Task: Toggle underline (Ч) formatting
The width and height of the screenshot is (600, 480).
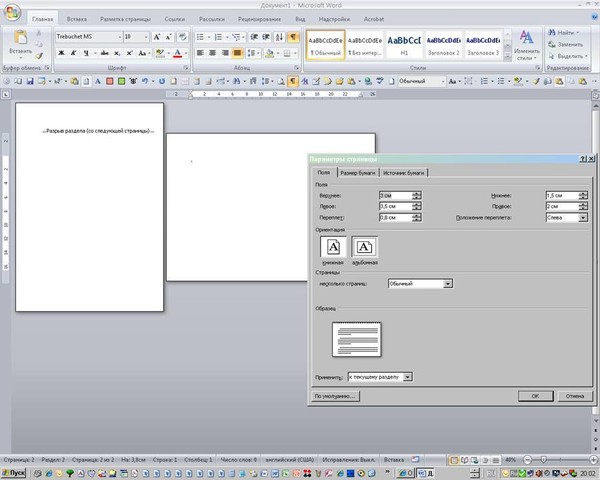Action: point(86,53)
